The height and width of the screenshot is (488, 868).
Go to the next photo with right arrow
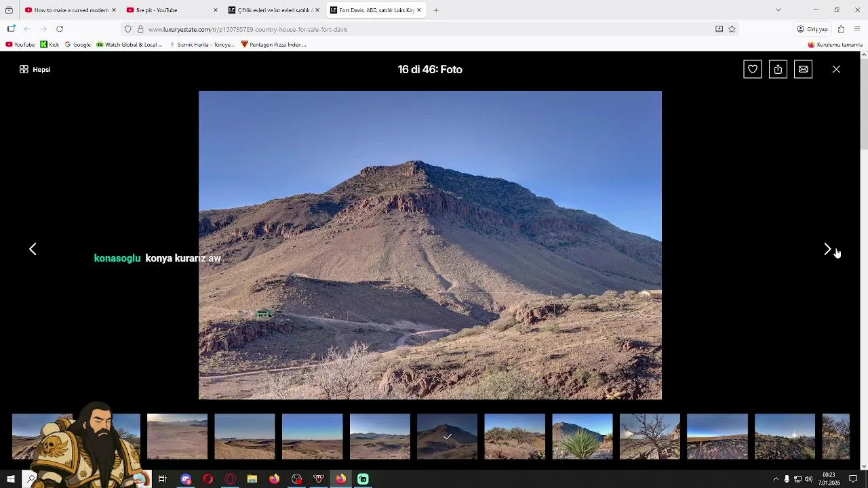coord(827,249)
